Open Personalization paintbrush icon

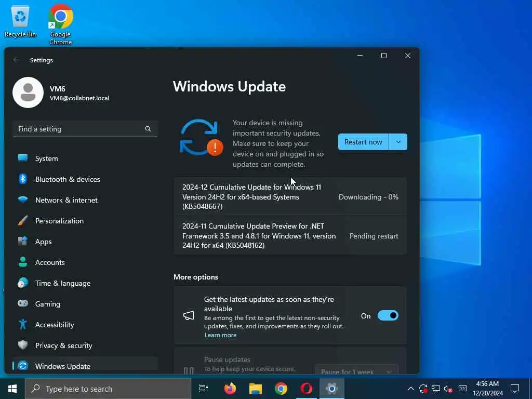[23, 220]
